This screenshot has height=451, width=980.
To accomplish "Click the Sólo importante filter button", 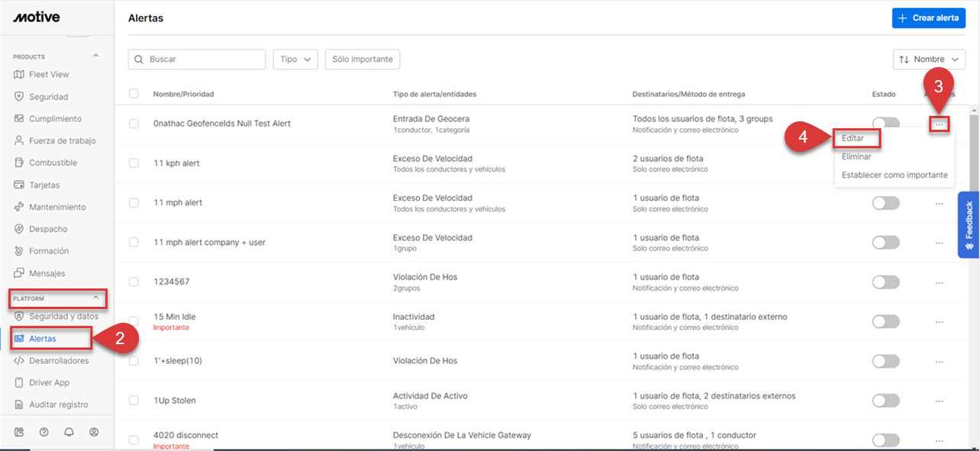I will click(x=362, y=59).
